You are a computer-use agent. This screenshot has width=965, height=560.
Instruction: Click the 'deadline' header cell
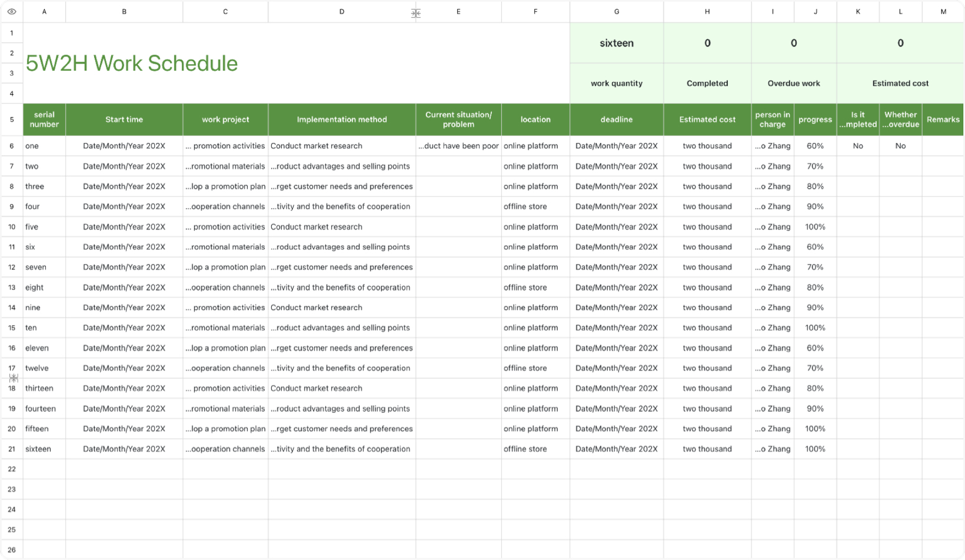617,119
